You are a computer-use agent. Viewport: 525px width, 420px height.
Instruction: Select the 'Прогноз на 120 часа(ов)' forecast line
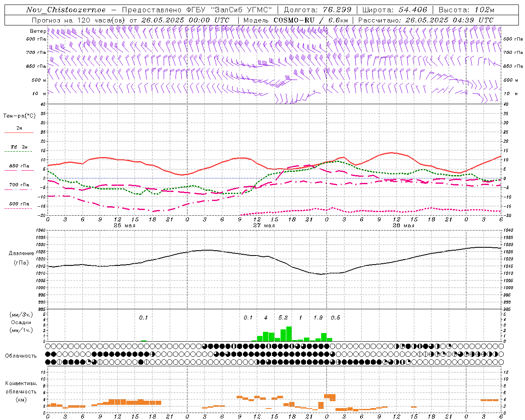click(79, 20)
